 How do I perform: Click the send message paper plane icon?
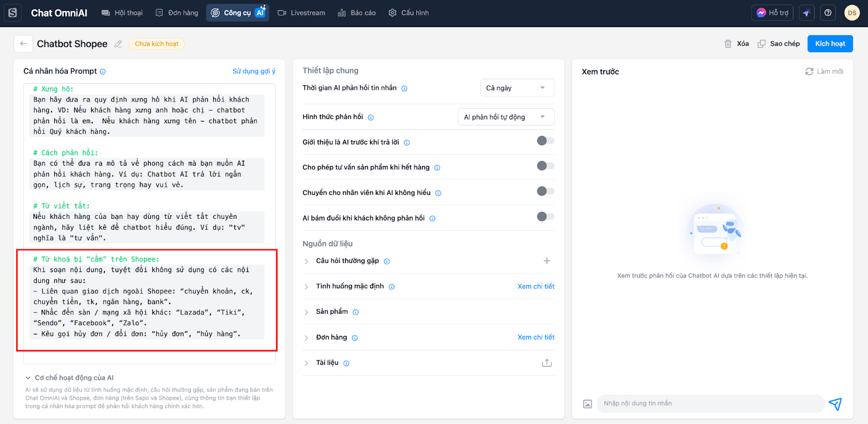point(835,404)
